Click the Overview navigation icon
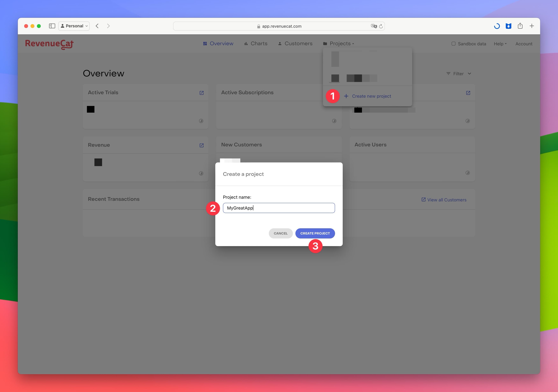The width and height of the screenshot is (558, 392). (206, 43)
